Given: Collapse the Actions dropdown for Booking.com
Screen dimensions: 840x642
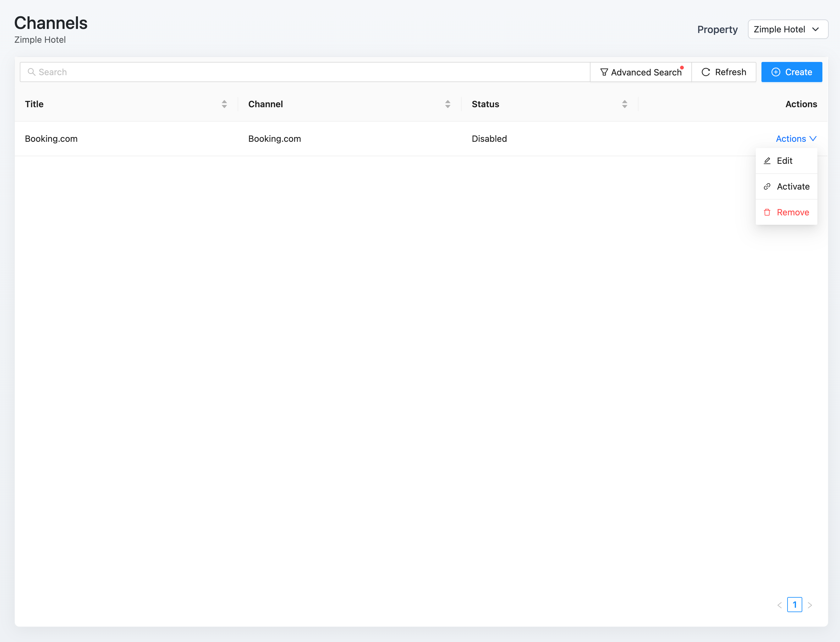Looking at the screenshot, I should click(796, 139).
